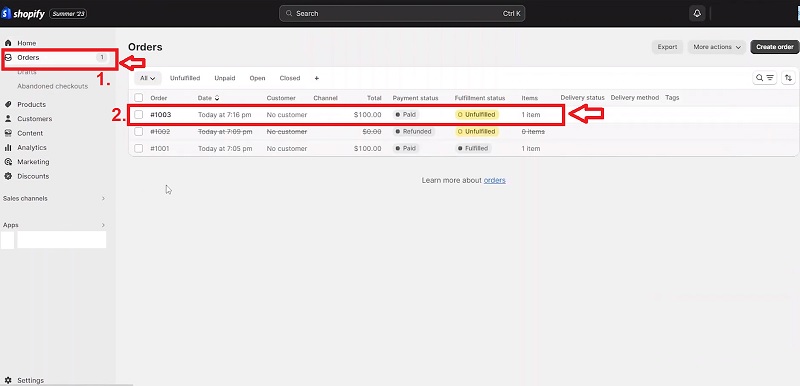800x386 pixels.
Task: Go to Products in sidebar
Action: [31, 105]
